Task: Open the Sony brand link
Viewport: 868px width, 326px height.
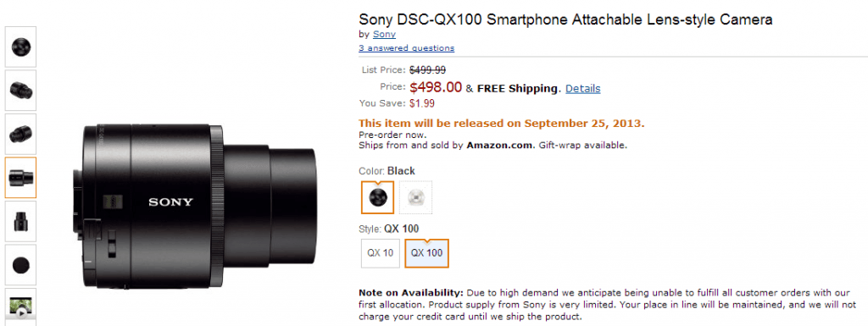Action: [x=384, y=34]
